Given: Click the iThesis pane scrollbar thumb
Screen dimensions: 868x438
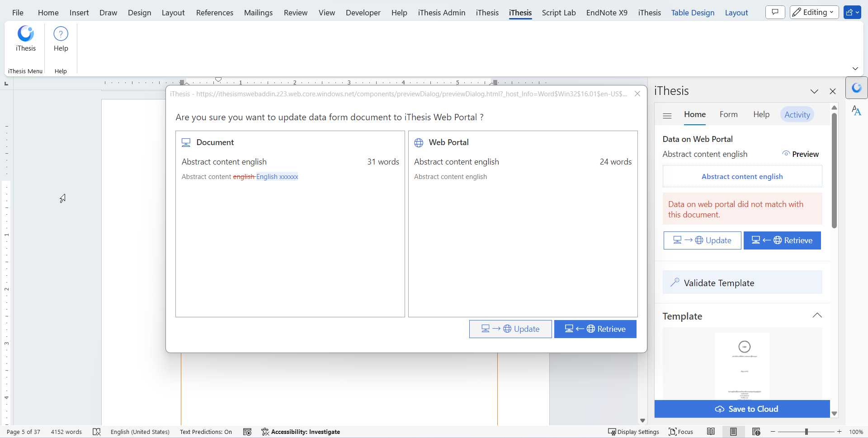Looking at the screenshot, I should click(835, 170).
